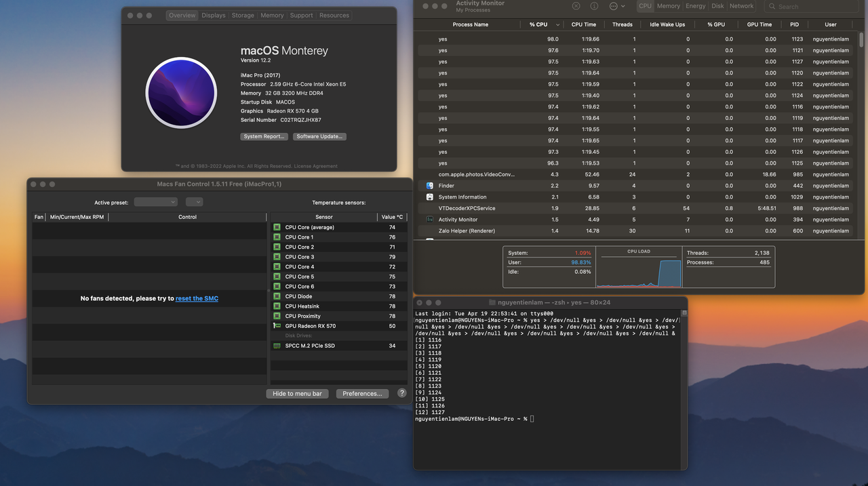
Task: Click the CPU Core 6 sensor row
Action: [339, 287]
